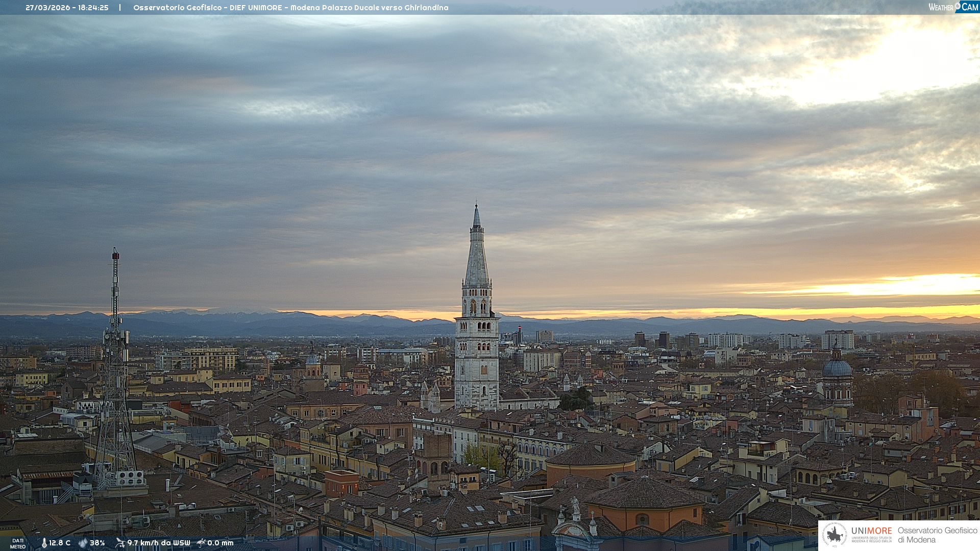Click the UNIMORE university seal emblem

[x=835, y=535]
